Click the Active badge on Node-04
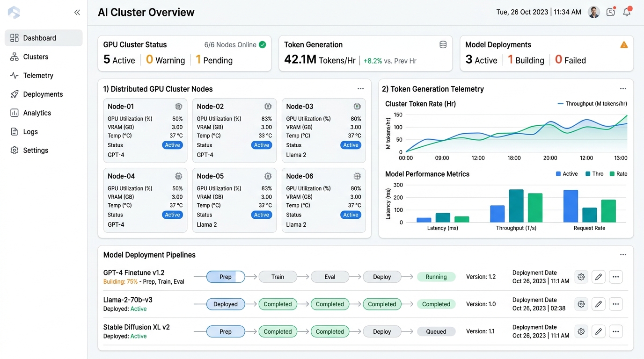The image size is (644, 359). coord(172,215)
